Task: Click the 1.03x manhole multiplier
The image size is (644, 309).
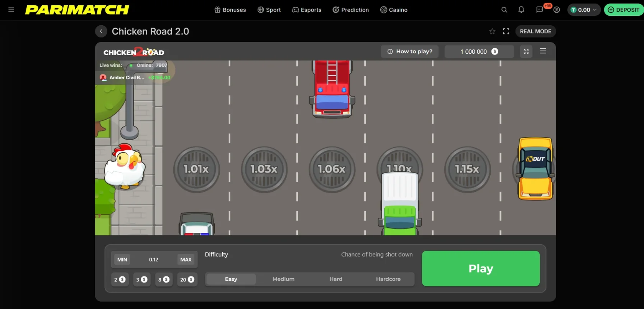Action: point(264,169)
